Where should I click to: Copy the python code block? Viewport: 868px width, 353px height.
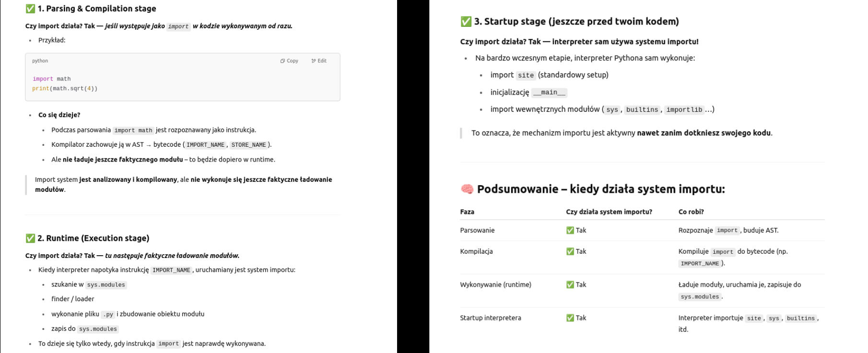click(289, 61)
